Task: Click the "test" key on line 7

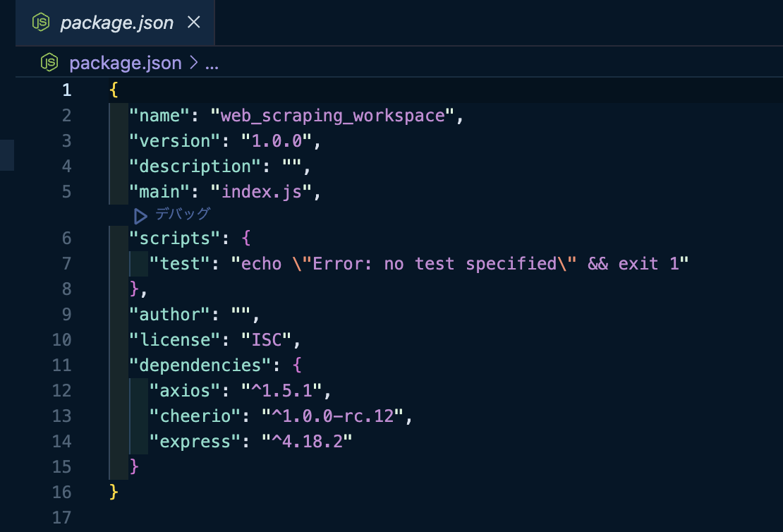Action: (180, 265)
